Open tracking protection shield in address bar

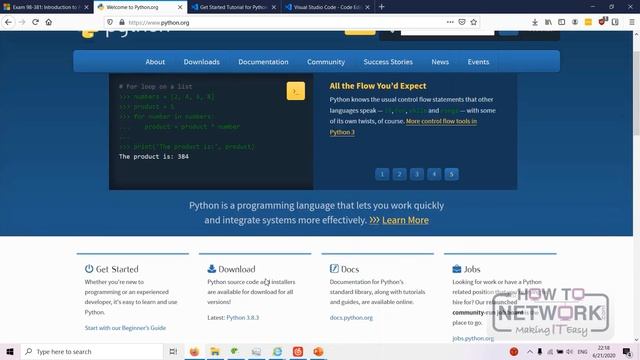pos(110,22)
